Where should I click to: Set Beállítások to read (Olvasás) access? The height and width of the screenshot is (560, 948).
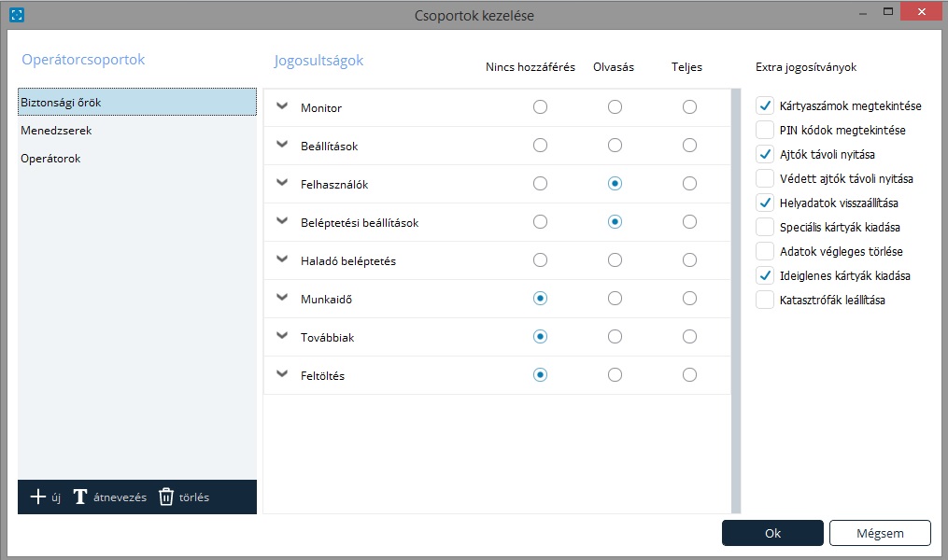(615, 146)
